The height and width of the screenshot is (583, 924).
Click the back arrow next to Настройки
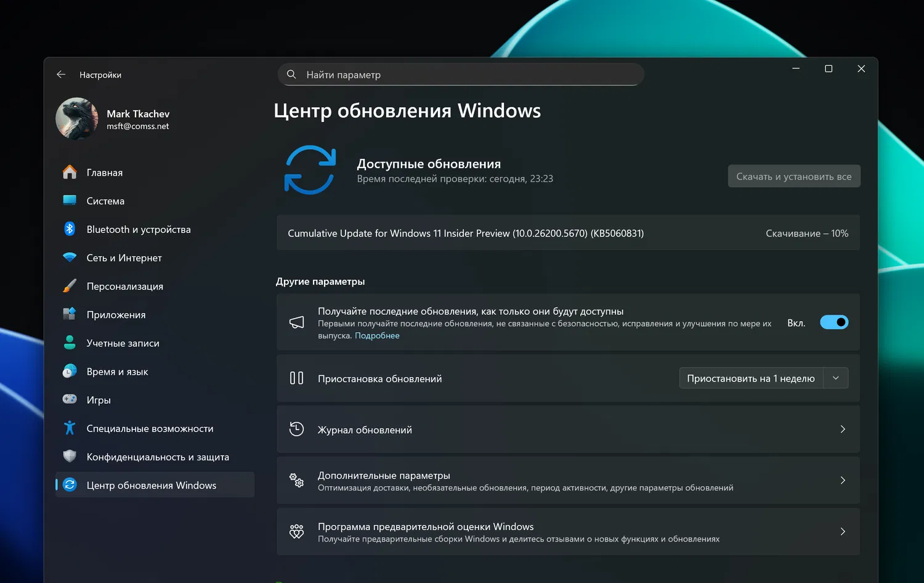(x=61, y=75)
